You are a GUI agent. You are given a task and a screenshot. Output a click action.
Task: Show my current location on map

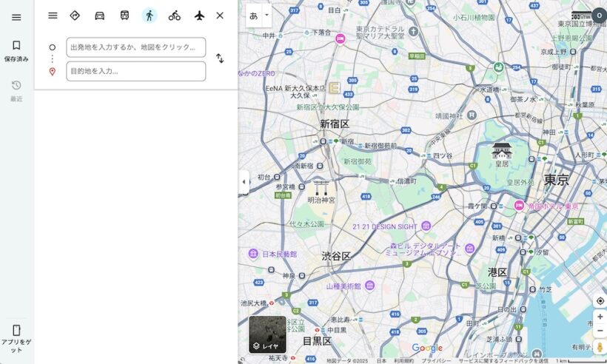[600, 301]
